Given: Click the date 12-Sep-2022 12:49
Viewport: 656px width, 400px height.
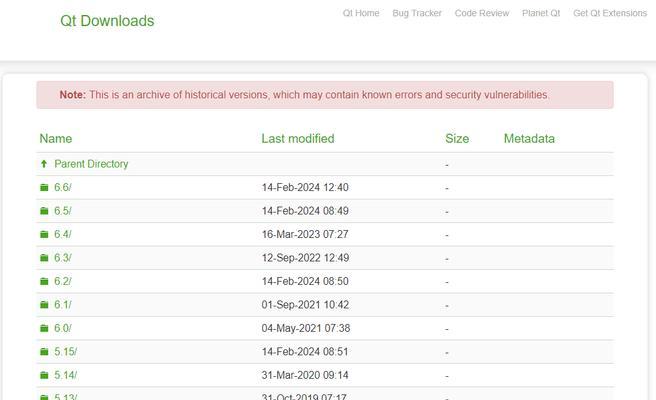Looking at the screenshot, I should (x=305, y=258).
